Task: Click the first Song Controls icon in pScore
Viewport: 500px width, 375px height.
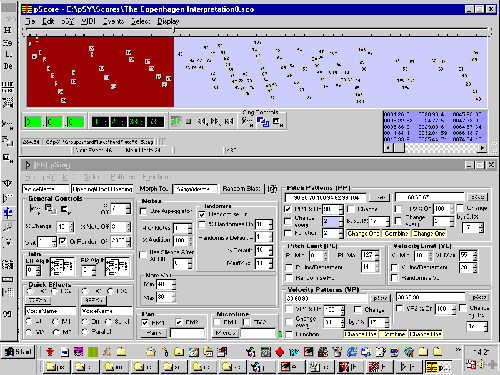Action: coord(247,122)
